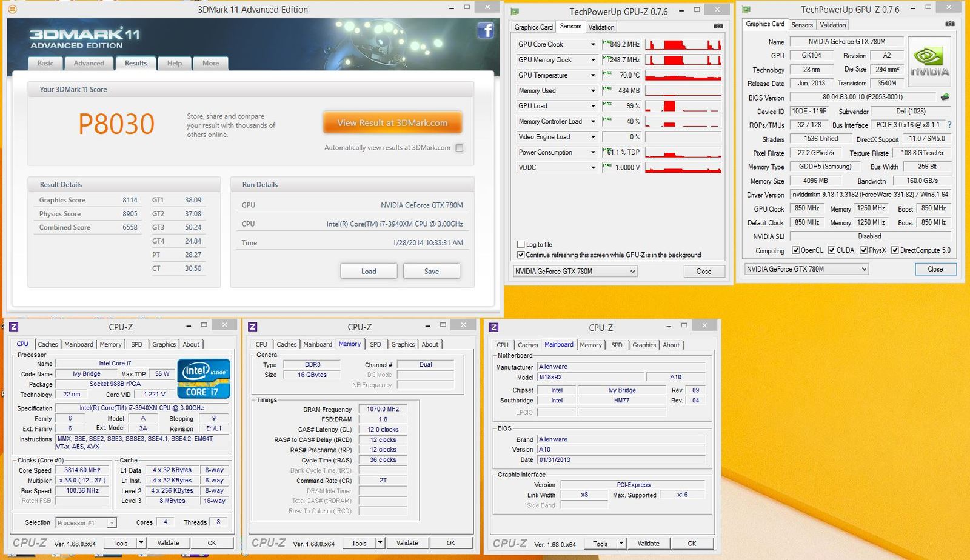
Task: Click the 3DMark 11 title bar app icon
Action: coord(12,9)
